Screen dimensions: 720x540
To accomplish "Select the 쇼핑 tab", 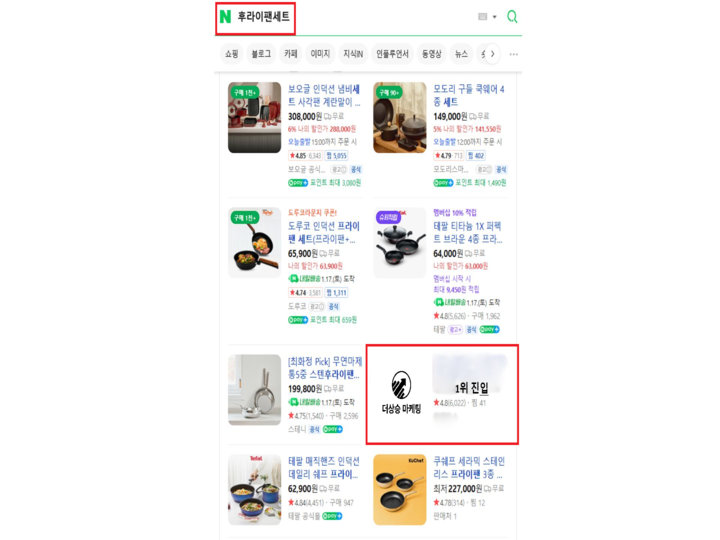I will 231,54.
